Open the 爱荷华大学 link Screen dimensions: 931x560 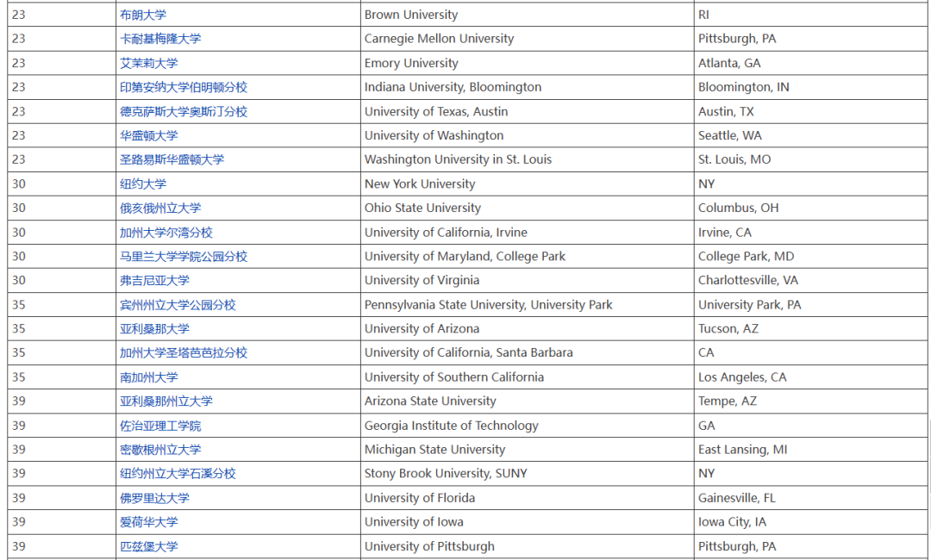coord(149,522)
